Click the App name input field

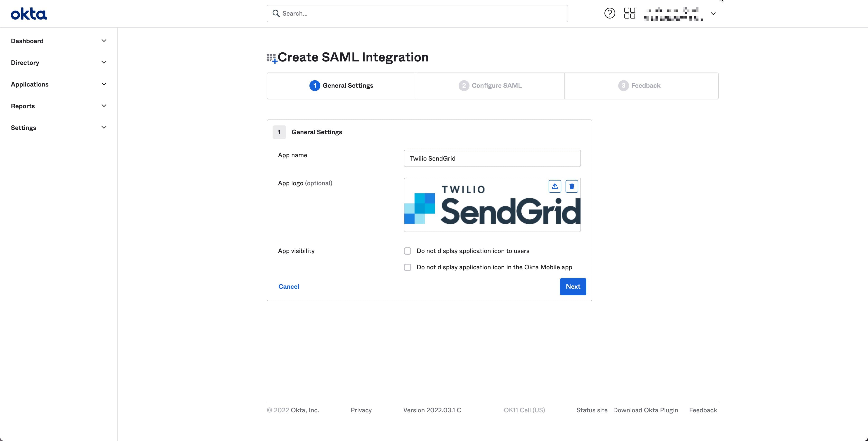(492, 158)
